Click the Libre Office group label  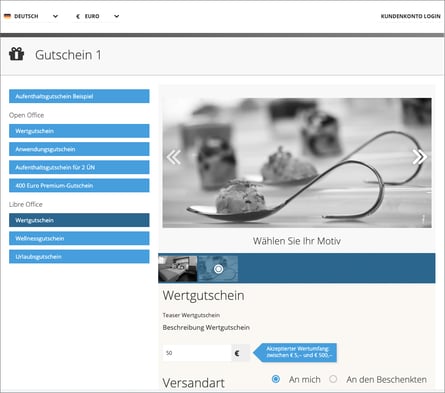pyautogui.click(x=26, y=204)
